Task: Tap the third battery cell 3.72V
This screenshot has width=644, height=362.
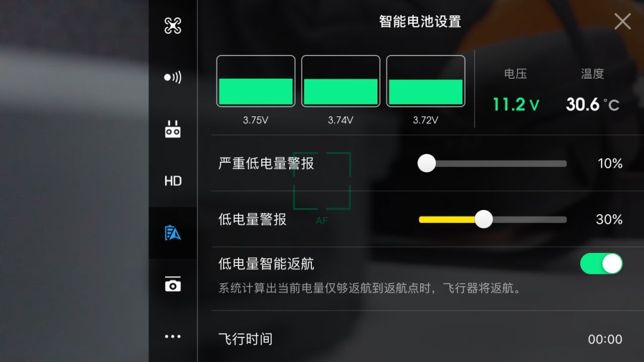Action: tap(426, 81)
